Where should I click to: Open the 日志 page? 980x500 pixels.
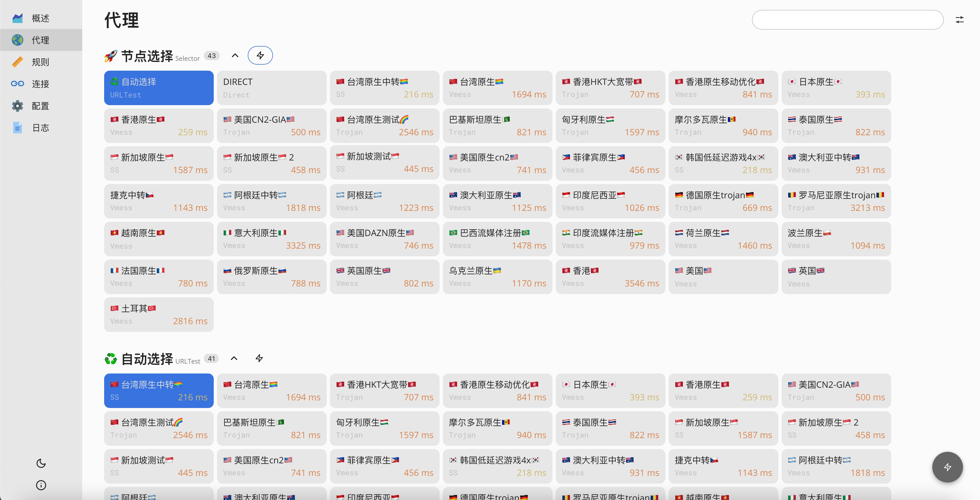[x=40, y=128]
